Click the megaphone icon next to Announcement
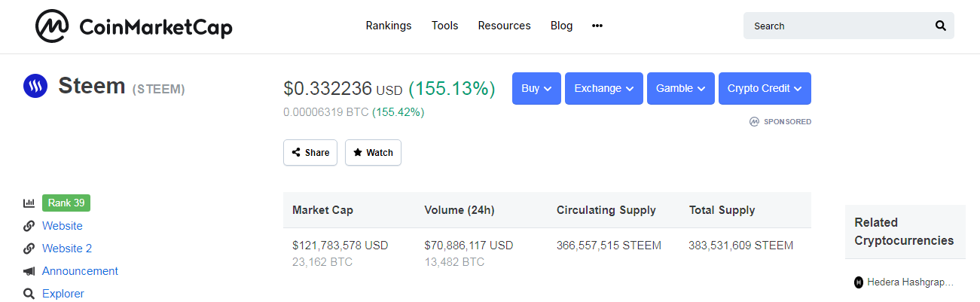This screenshot has height=302, width=980. (29, 271)
